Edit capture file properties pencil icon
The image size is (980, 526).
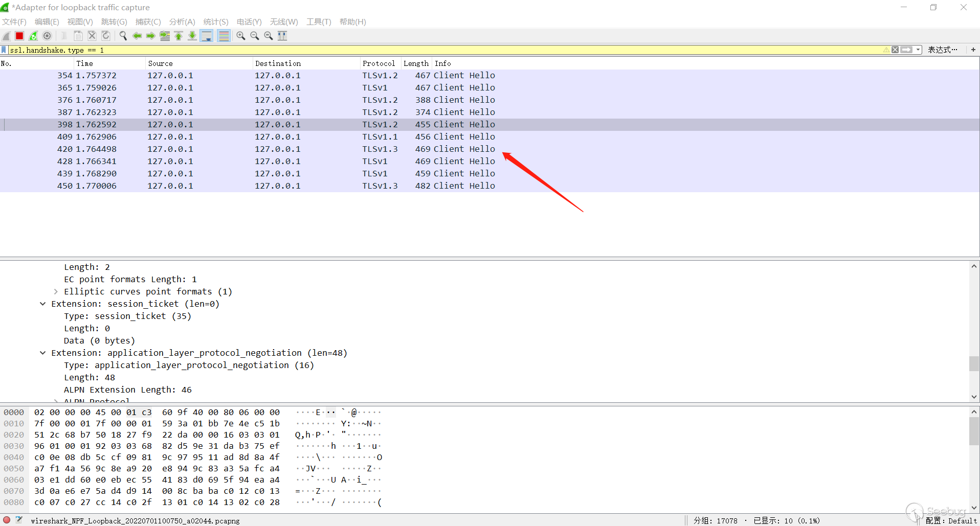pyautogui.click(x=19, y=520)
